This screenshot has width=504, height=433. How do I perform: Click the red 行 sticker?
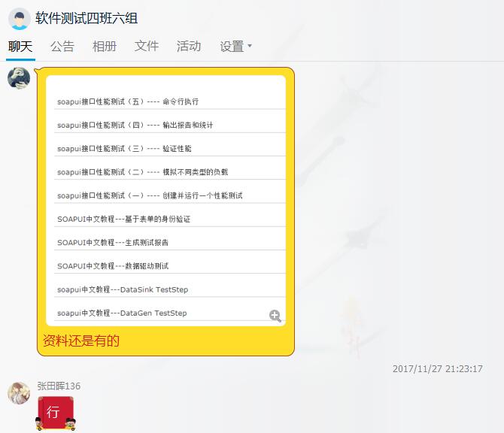click(56, 413)
